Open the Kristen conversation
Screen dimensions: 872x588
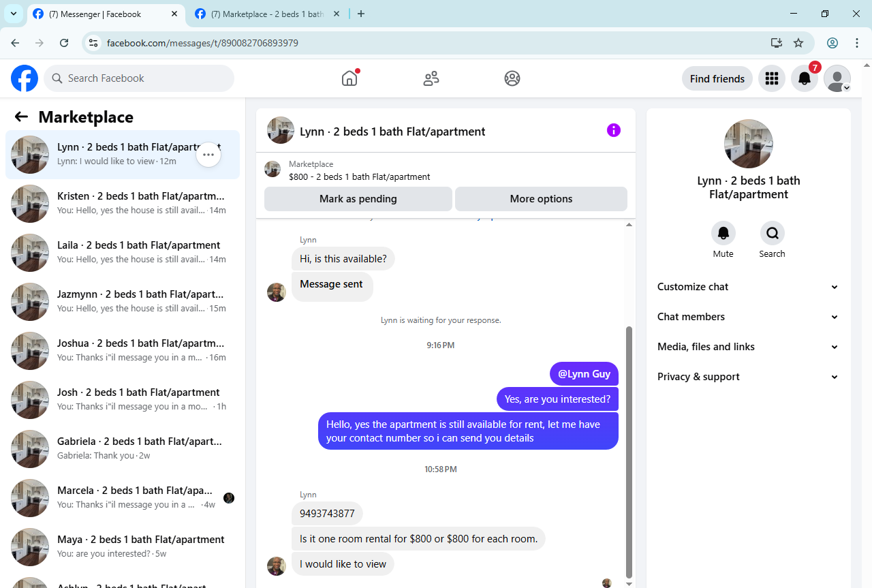tap(123, 204)
